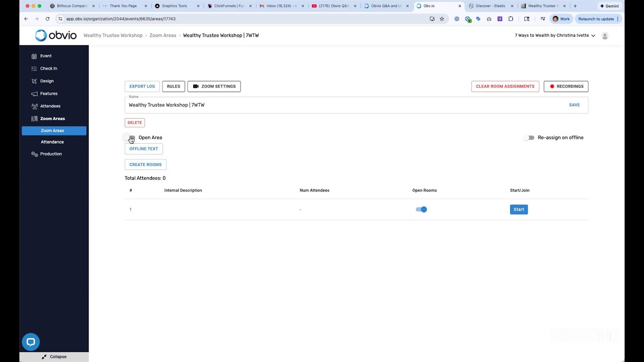644x362 pixels.
Task: Switch to the Discover - Elastic tab
Action: 491,6
